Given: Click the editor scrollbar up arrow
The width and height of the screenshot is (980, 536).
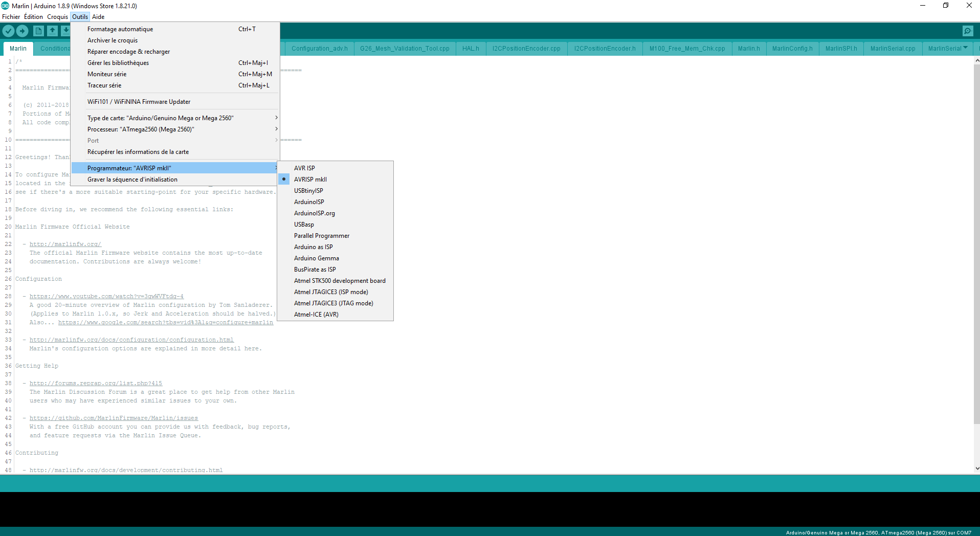Looking at the screenshot, I should [x=977, y=61].
